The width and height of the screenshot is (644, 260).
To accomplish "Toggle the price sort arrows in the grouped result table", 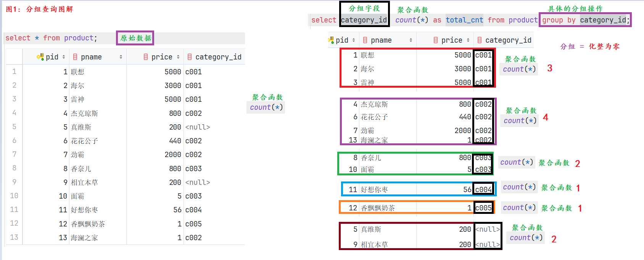I will coord(468,40).
